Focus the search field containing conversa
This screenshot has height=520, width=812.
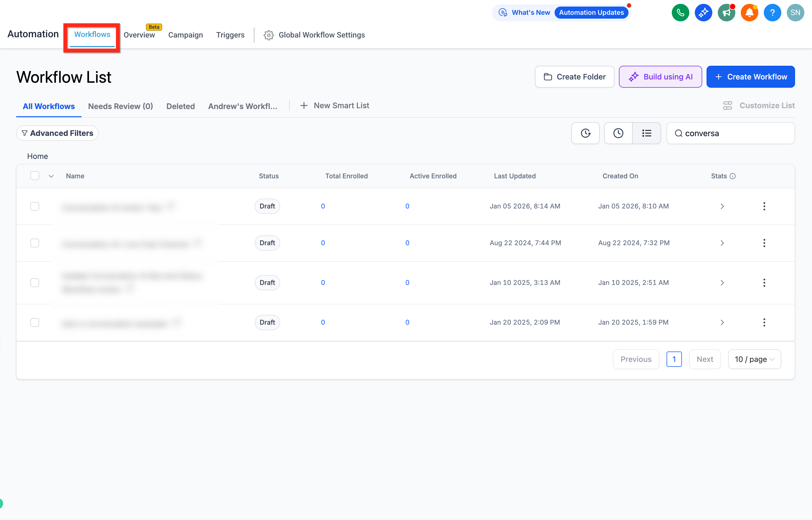tap(731, 133)
